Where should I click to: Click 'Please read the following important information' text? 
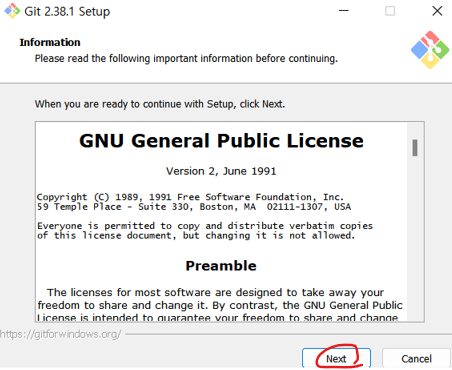186,58
